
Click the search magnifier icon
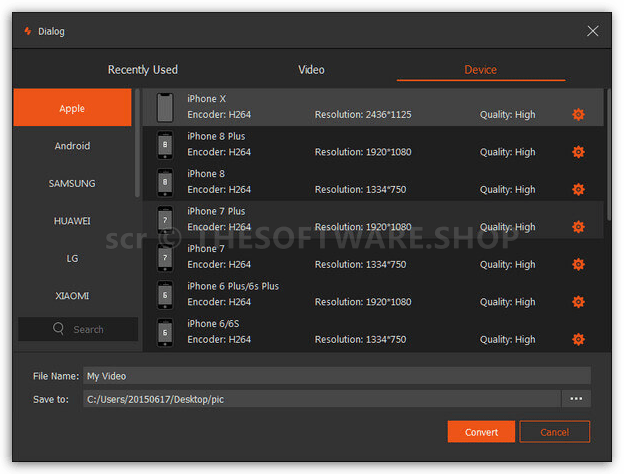tap(58, 329)
